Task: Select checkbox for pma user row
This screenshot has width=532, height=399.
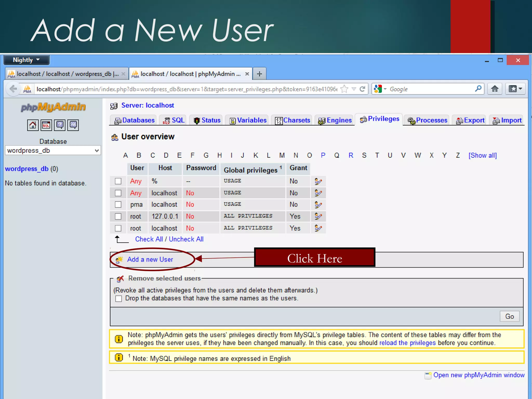Action: tap(118, 205)
